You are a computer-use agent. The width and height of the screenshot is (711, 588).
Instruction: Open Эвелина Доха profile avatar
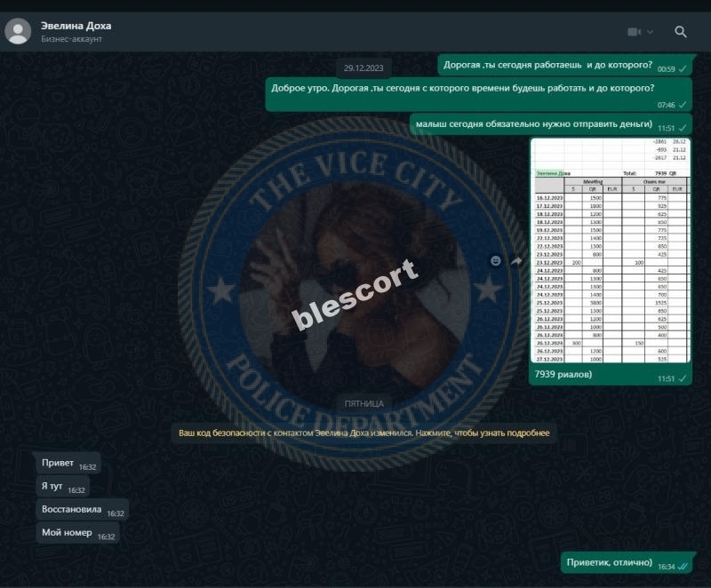pos(18,31)
